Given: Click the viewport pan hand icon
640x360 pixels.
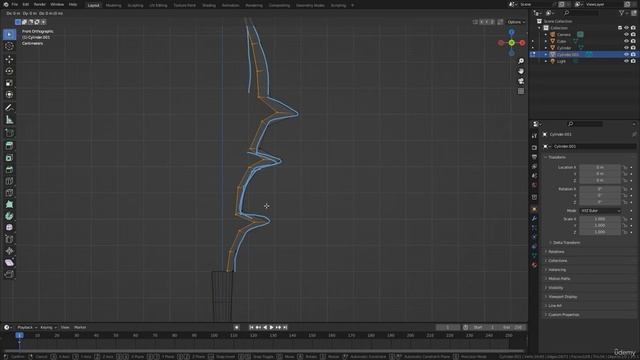Looking at the screenshot, I should point(521,71).
